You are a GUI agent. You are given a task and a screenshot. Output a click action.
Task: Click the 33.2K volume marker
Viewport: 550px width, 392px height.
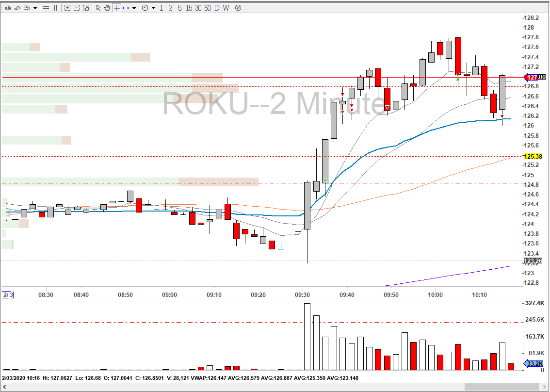[533, 363]
